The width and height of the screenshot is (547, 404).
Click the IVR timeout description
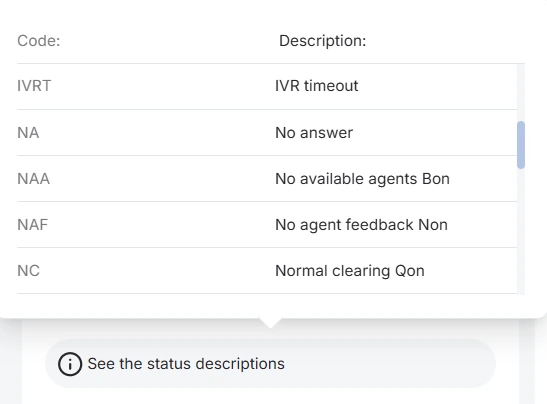317,86
